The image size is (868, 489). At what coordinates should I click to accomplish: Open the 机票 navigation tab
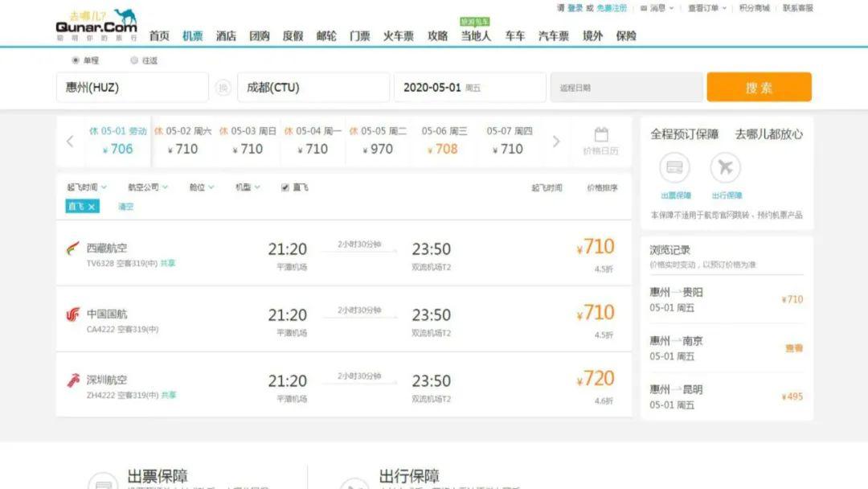tap(193, 36)
